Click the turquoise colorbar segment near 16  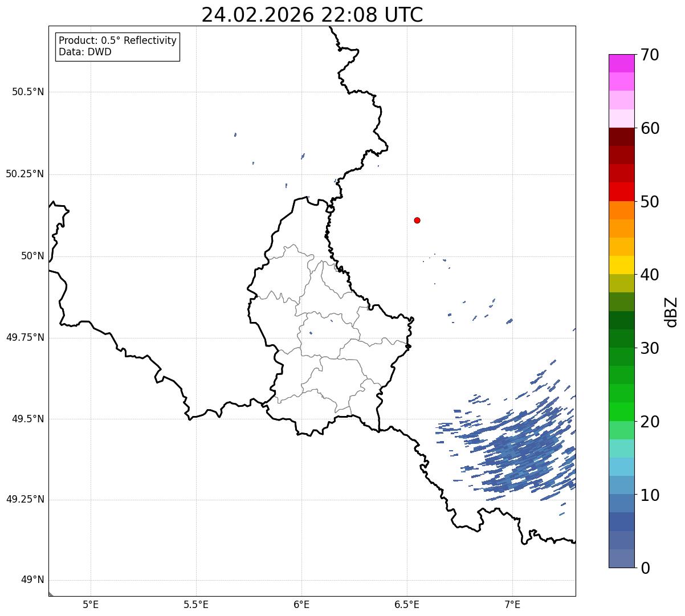622,448
